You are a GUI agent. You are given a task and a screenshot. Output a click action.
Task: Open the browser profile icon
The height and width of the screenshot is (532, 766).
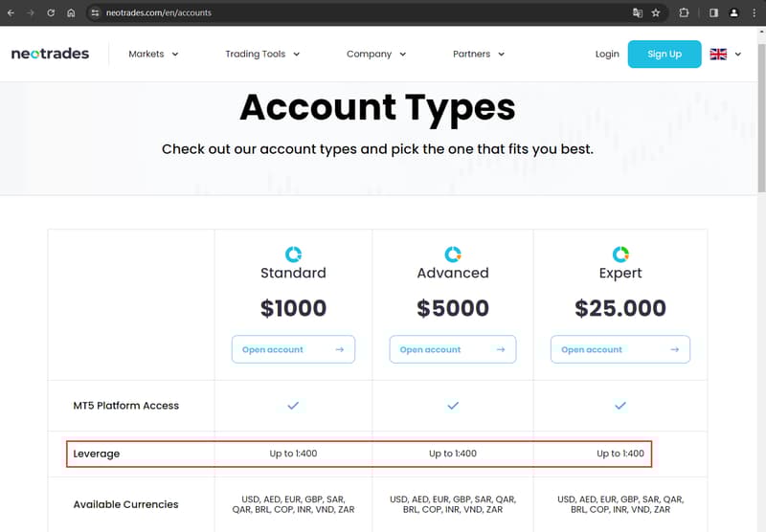pyautogui.click(x=733, y=13)
